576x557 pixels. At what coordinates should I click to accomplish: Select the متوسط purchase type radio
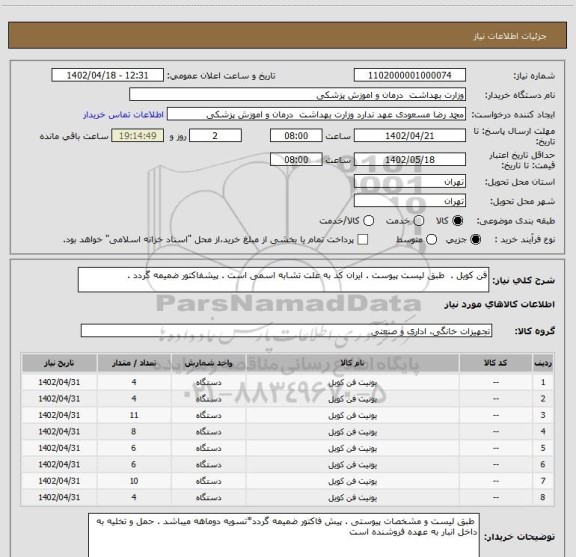click(431, 240)
